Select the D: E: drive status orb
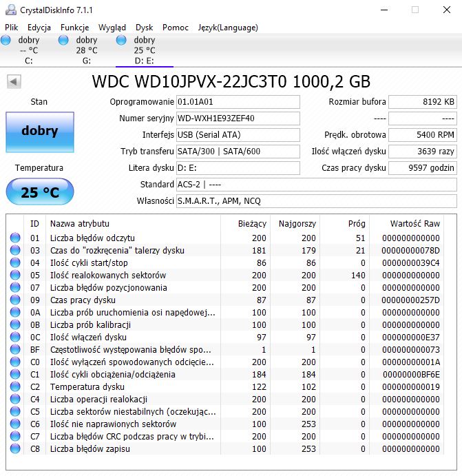The width and height of the screenshot is (462, 476). click(121, 40)
